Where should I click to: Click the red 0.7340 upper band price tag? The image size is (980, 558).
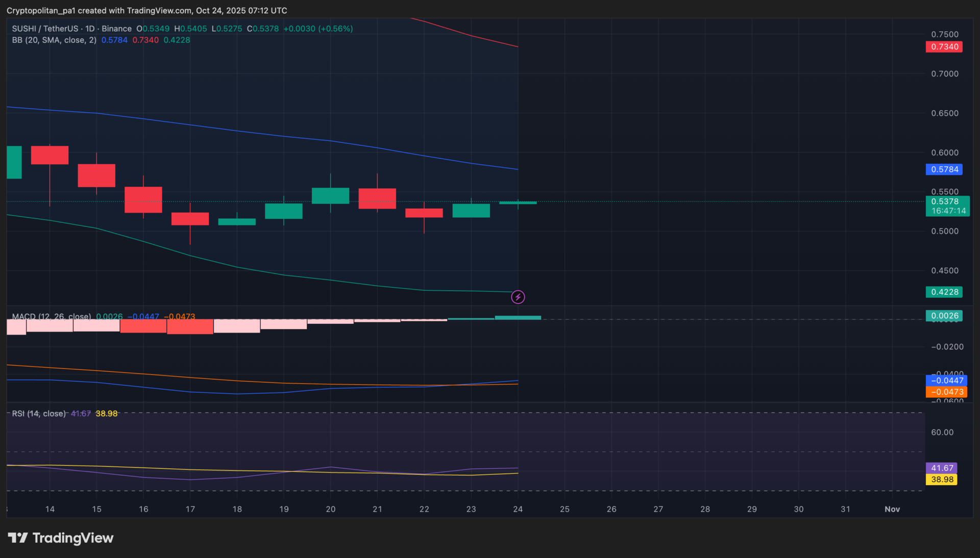944,46
